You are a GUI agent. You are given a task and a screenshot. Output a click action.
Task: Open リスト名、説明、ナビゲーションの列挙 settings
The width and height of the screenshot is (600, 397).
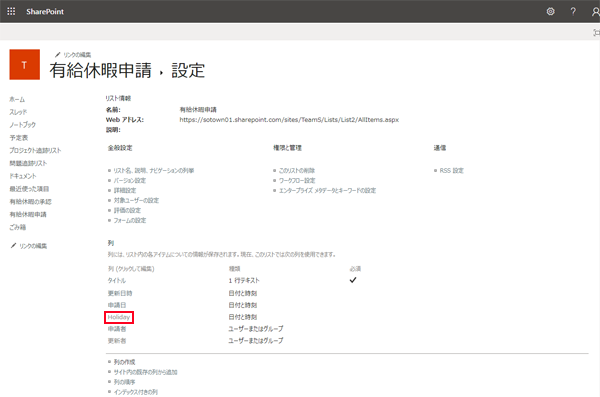point(154,170)
